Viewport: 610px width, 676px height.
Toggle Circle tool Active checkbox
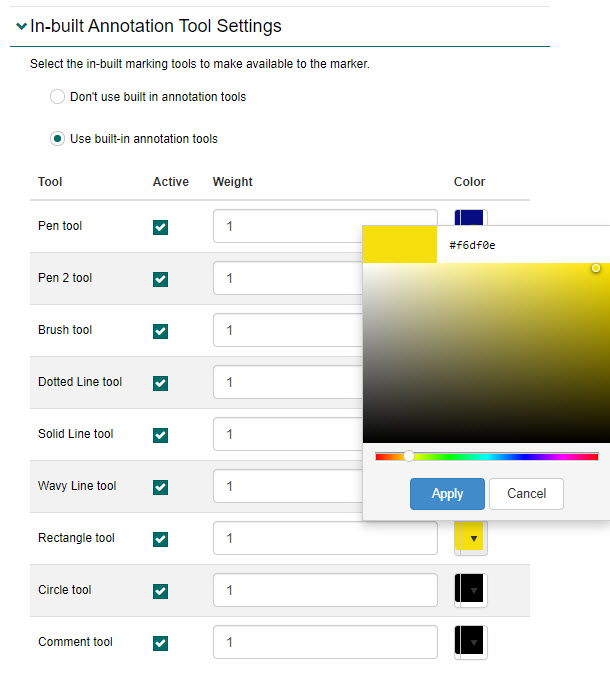click(160, 591)
